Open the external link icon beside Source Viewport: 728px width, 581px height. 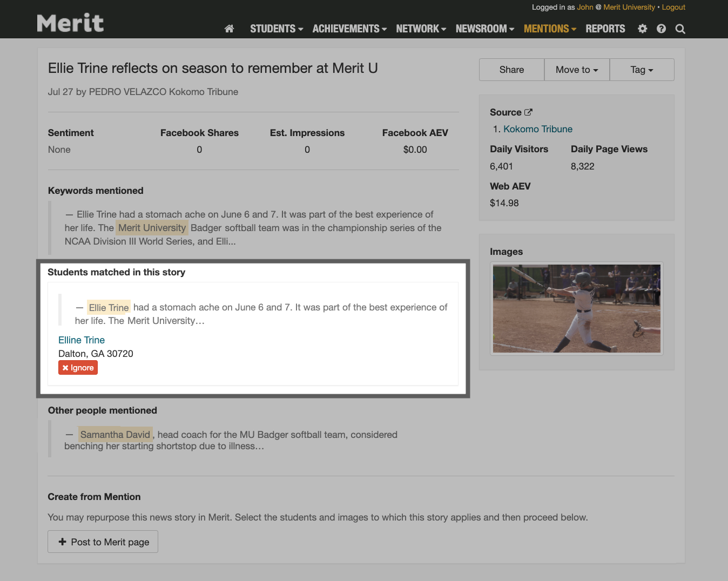click(528, 112)
